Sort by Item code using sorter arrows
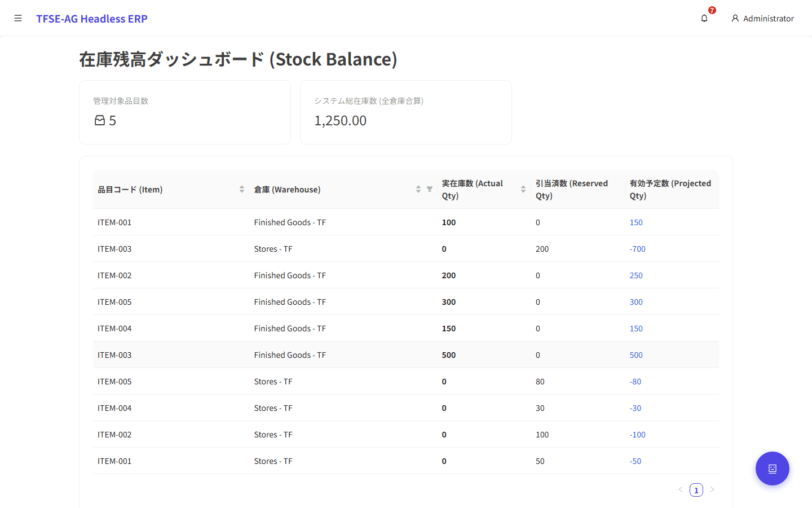Image resolution: width=812 pixels, height=508 pixels. point(242,190)
